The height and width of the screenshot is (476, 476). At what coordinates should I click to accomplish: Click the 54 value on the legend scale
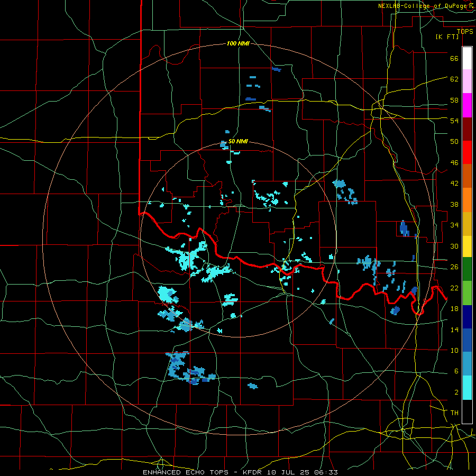pyautogui.click(x=454, y=121)
